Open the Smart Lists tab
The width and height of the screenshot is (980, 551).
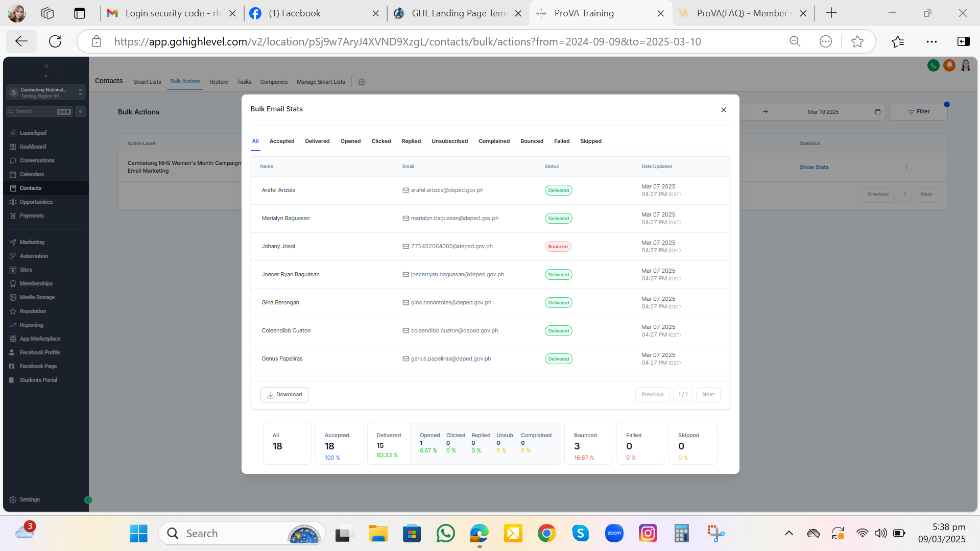[x=147, y=82]
